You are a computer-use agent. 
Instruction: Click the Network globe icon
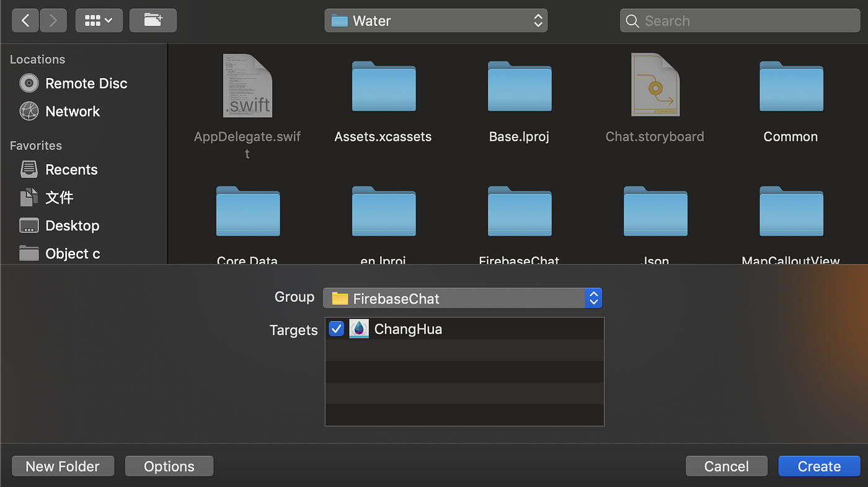(x=29, y=111)
